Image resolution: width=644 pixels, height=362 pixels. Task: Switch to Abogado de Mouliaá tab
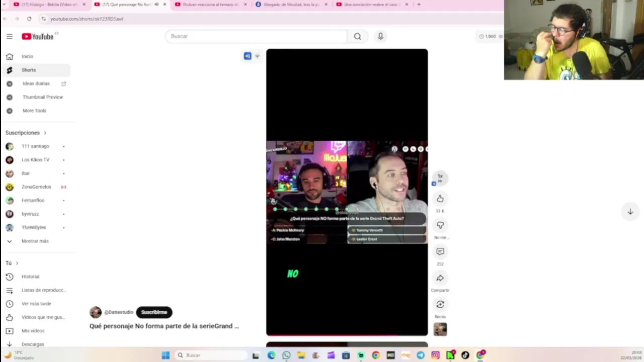coord(291,5)
